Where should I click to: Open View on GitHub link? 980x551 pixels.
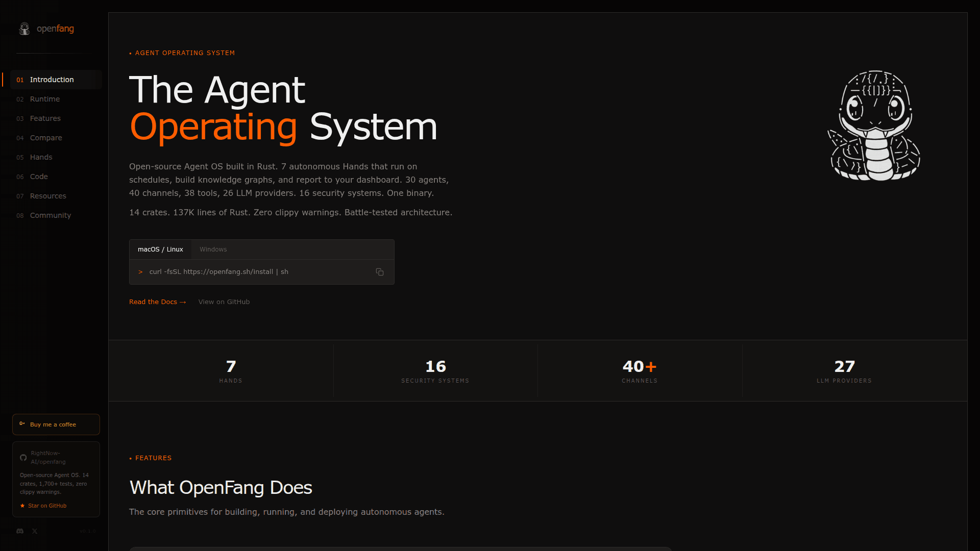click(x=224, y=302)
